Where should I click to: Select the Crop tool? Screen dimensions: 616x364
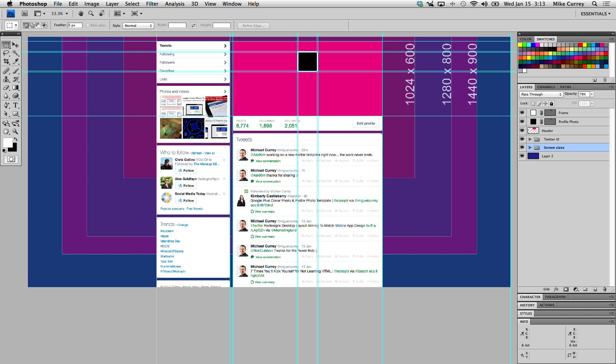[x=6, y=62]
